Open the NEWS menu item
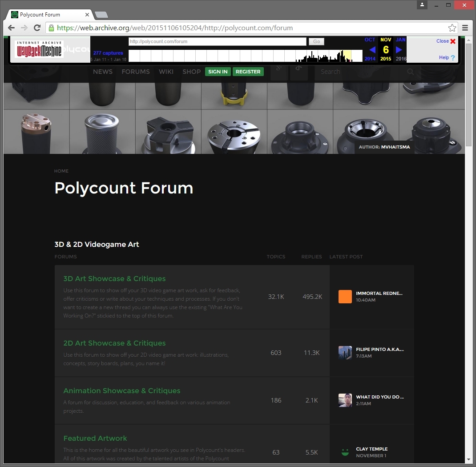The image size is (476, 467). (x=103, y=72)
